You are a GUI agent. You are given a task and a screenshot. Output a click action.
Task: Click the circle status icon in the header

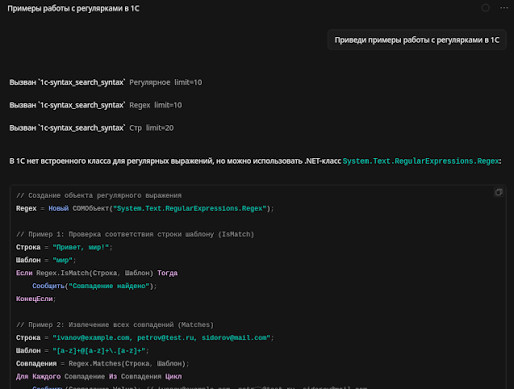click(485, 8)
